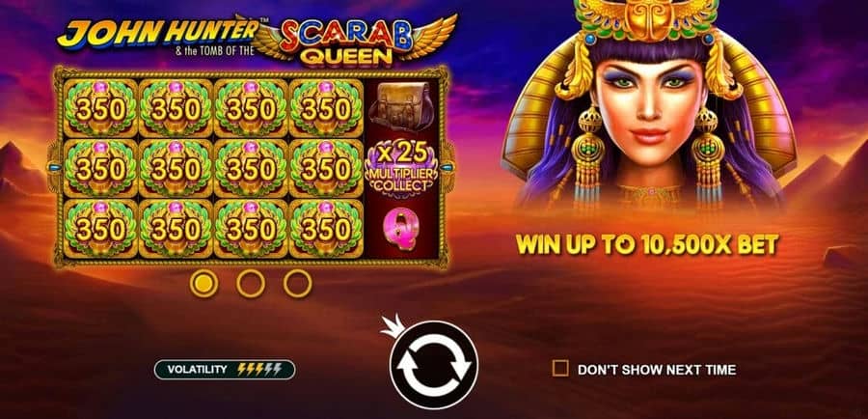The width and height of the screenshot is (868, 419).
Task: Select the second carousel page dot
Action: (x=251, y=284)
